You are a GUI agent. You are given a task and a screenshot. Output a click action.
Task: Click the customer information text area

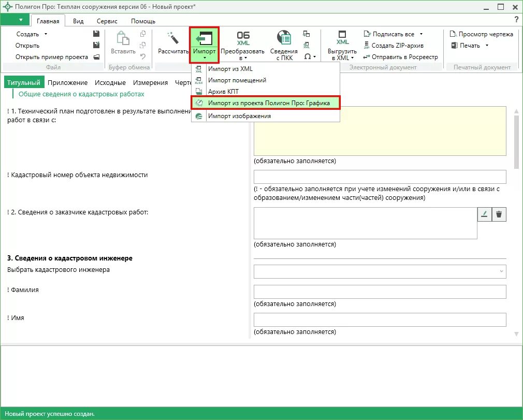tap(366, 223)
